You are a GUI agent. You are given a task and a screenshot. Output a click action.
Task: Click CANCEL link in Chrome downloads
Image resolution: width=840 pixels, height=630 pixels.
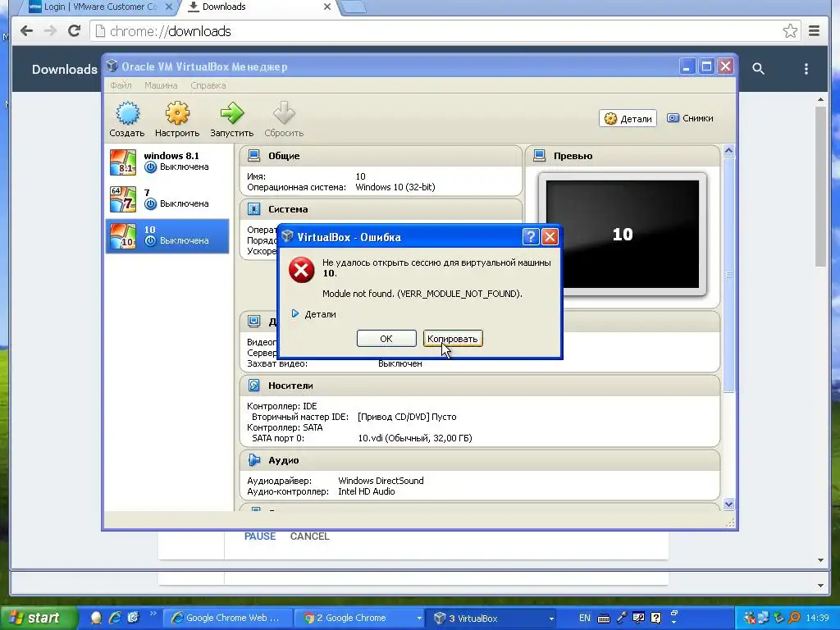pyautogui.click(x=309, y=536)
